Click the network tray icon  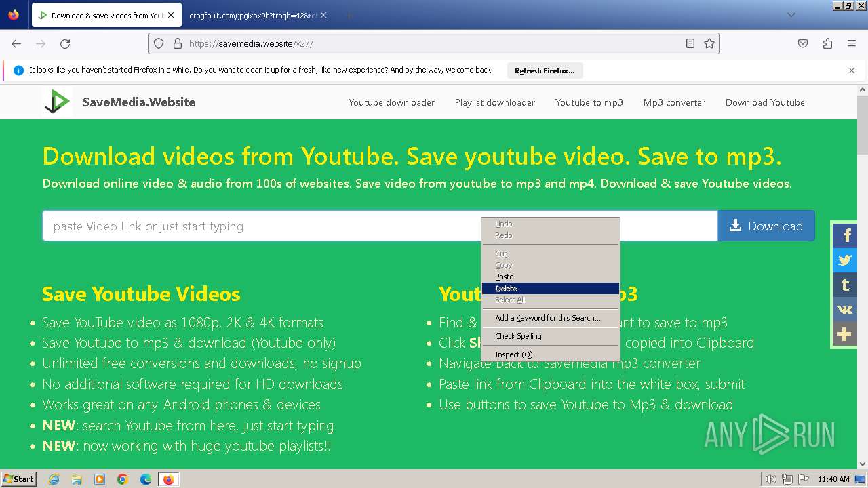(x=787, y=479)
